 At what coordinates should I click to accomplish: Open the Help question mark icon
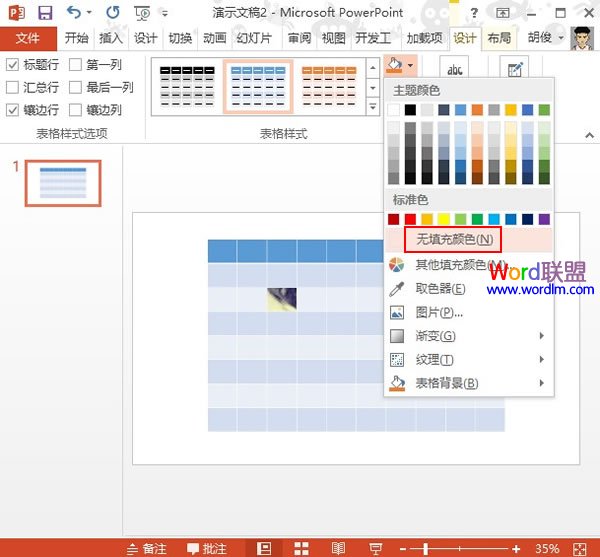pos(474,13)
